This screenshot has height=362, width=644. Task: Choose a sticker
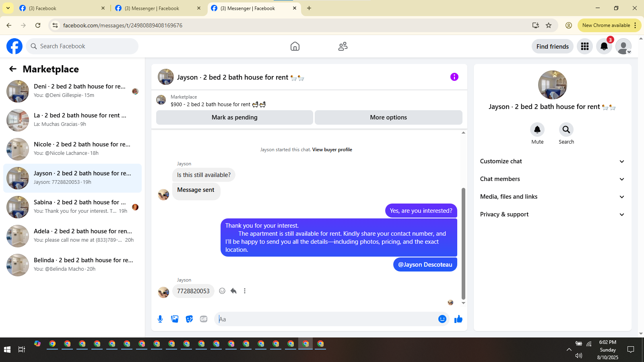pyautogui.click(x=189, y=319)
